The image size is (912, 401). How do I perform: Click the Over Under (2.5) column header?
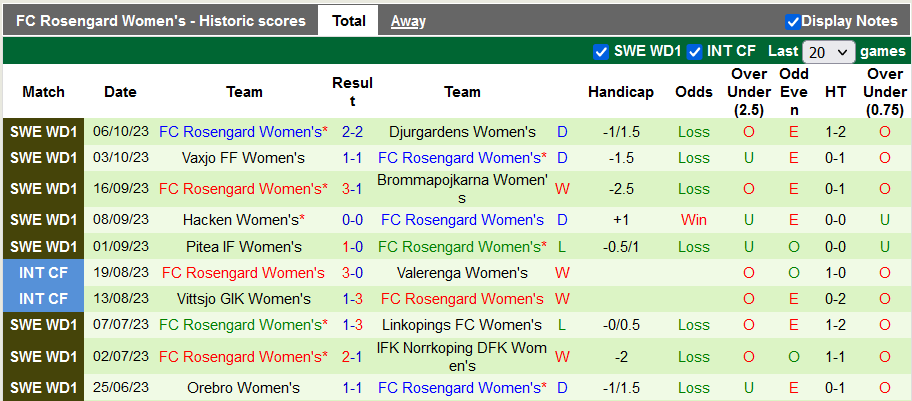click(x=749, y=92)
